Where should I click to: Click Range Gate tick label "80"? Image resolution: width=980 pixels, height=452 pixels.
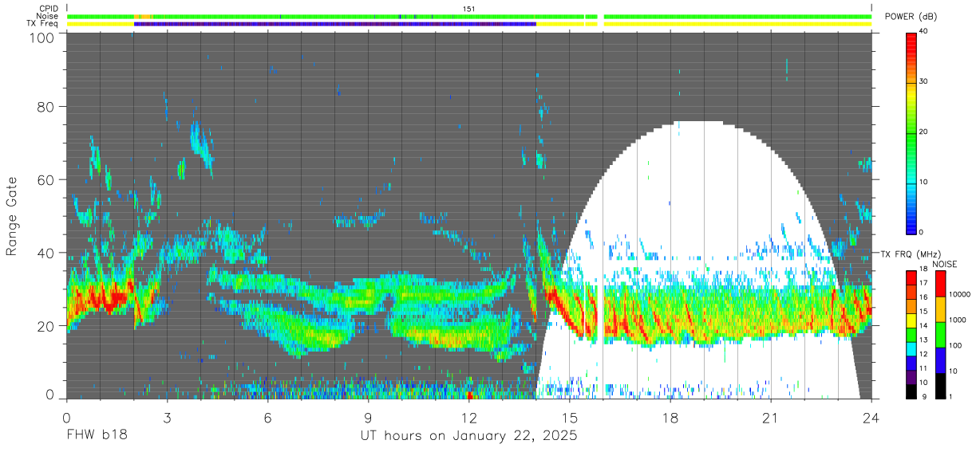[46, 106]
